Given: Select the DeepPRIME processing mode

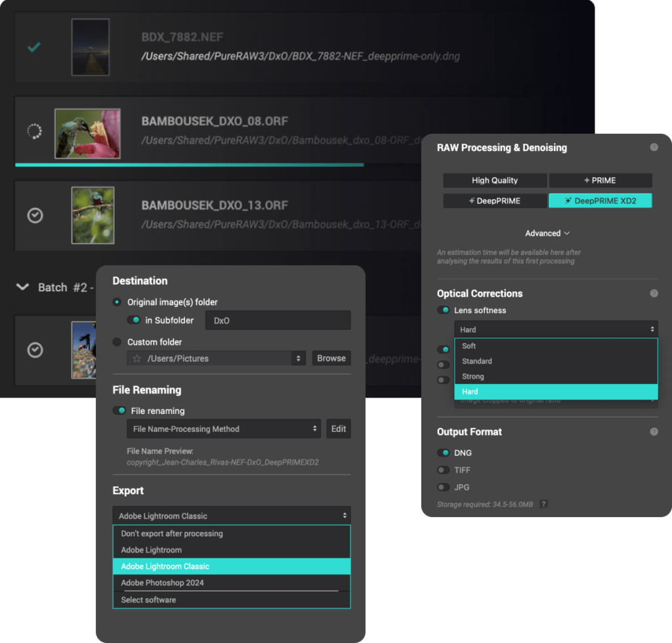Looking at the screenshot, I should (x=495, y=201).
